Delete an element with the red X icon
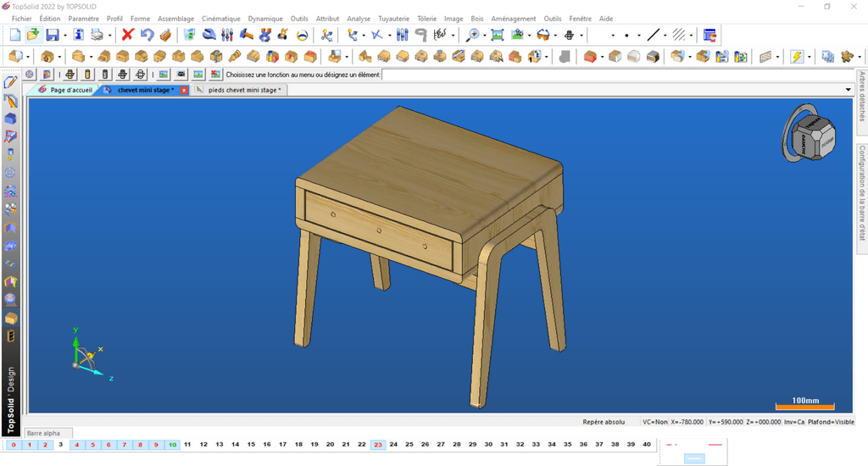The height and width of the screenshot is (466, 868). coord(128,35)
